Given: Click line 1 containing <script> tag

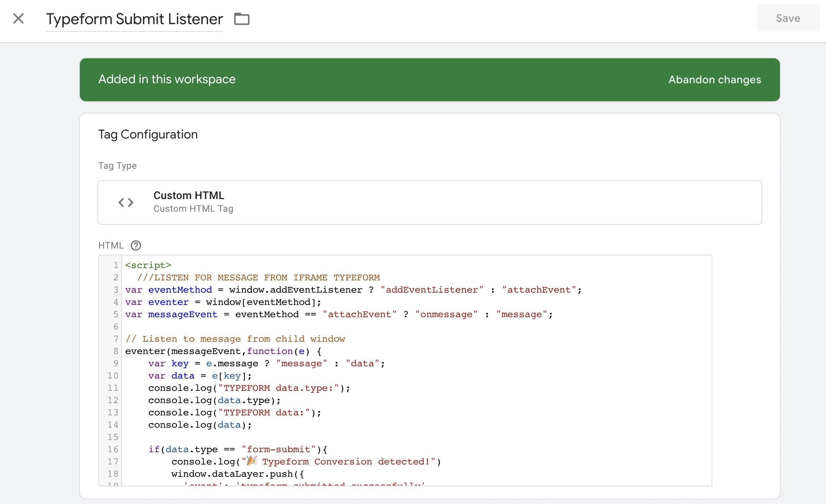Looking at the screenshot, I should (148, 265).
